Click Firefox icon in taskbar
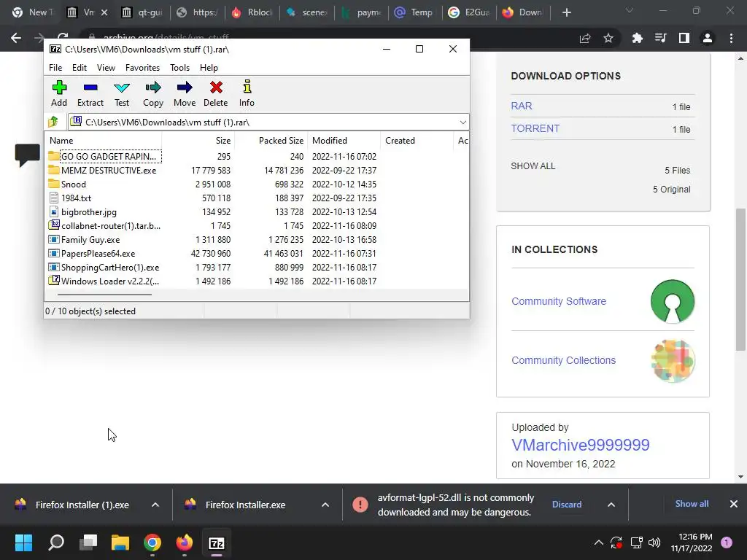 click(185, 542)
